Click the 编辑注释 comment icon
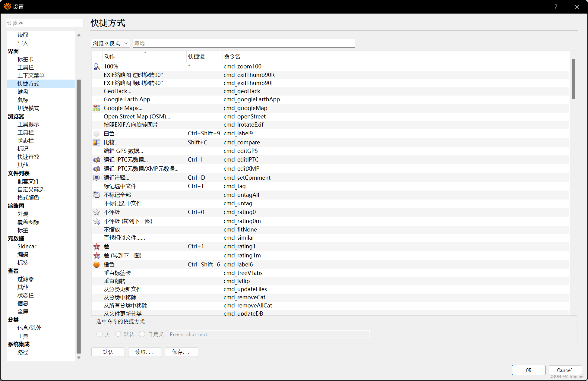 (96, 178)
